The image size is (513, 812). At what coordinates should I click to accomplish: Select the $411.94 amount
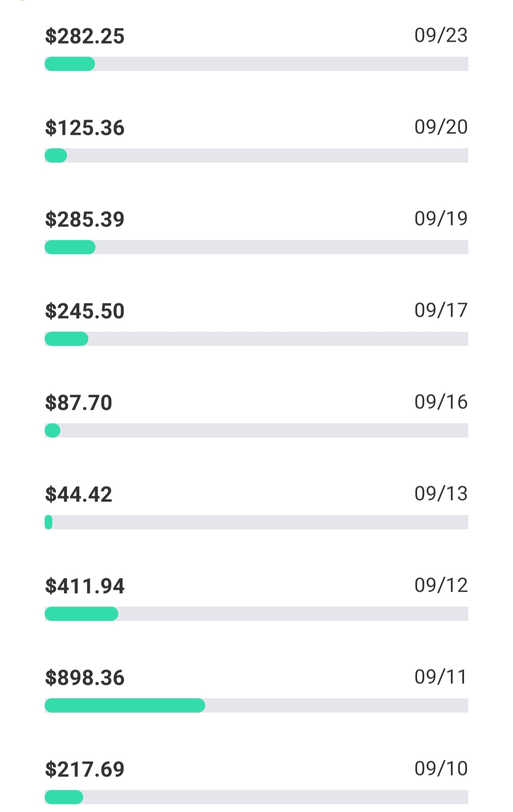[85, 586]
